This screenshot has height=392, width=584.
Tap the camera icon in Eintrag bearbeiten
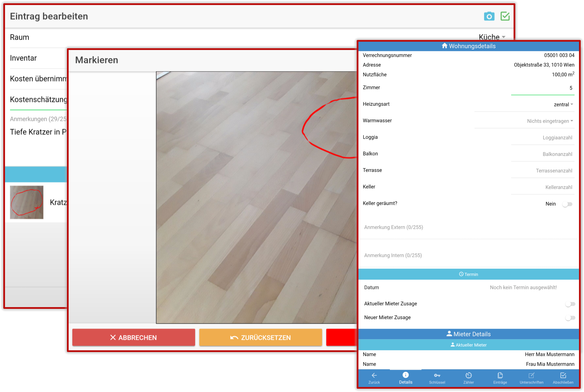point(489,16)
